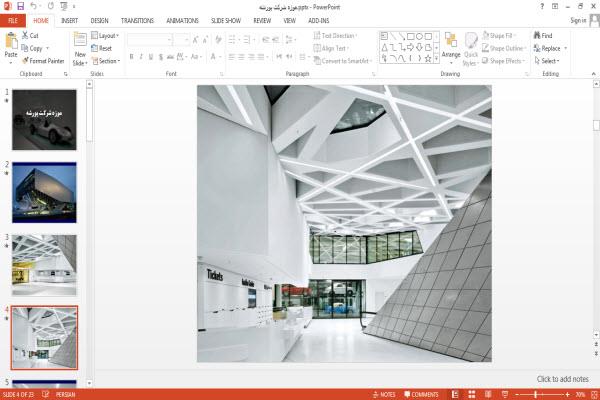Click the Paste clipboard icon

(11, 41)
